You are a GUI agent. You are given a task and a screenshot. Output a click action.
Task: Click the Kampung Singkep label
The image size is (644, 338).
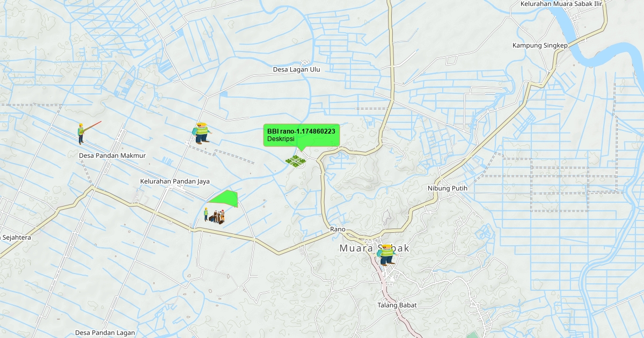pyautogui.click(x=539, y=45)
